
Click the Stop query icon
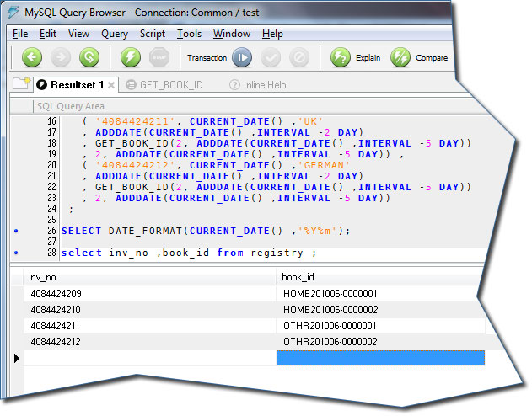(159, 58)
